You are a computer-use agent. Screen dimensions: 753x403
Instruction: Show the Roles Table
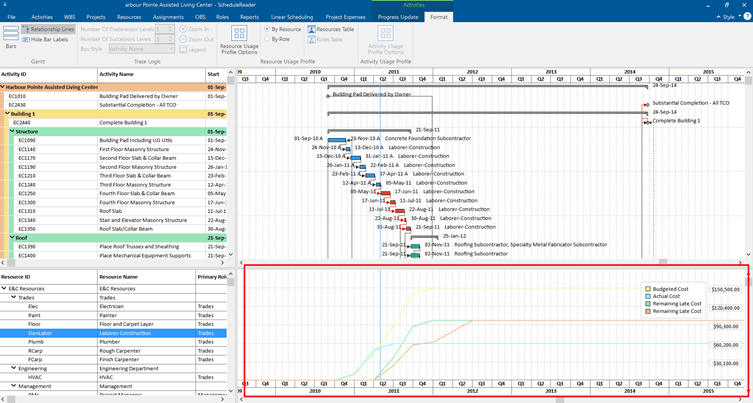(x=325, y=39)
